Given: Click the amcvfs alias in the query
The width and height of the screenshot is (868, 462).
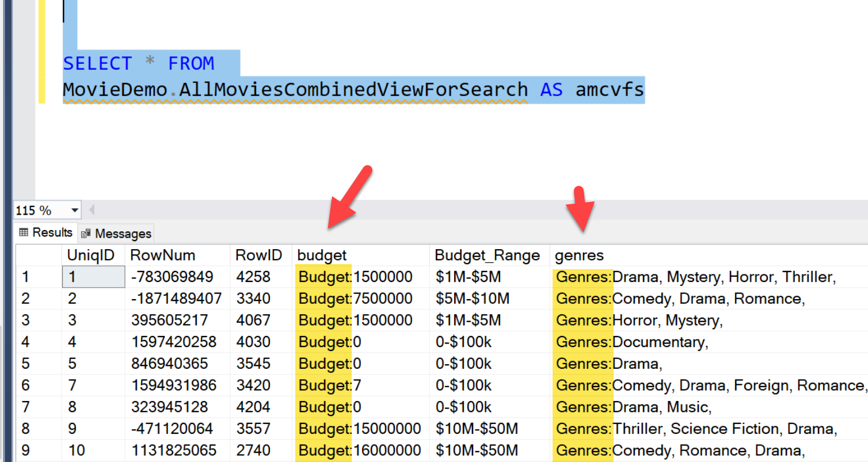Looking at the screenshot, I should pos(610,90).
